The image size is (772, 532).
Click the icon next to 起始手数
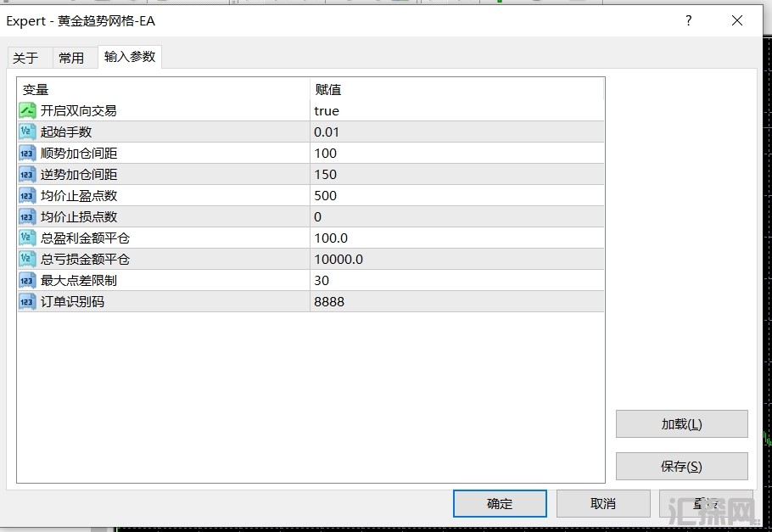27,132
